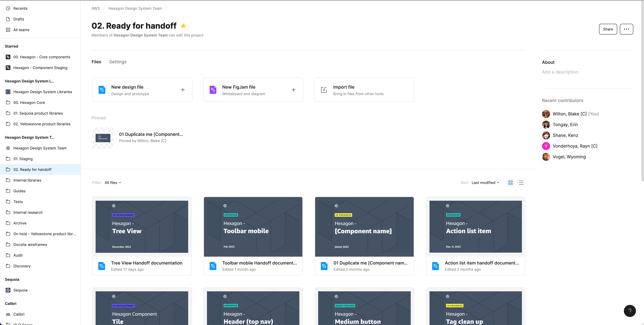Open the Settings tab
Image resolution: width=644 pixels, height=325 pixels.
click(118, 62)
